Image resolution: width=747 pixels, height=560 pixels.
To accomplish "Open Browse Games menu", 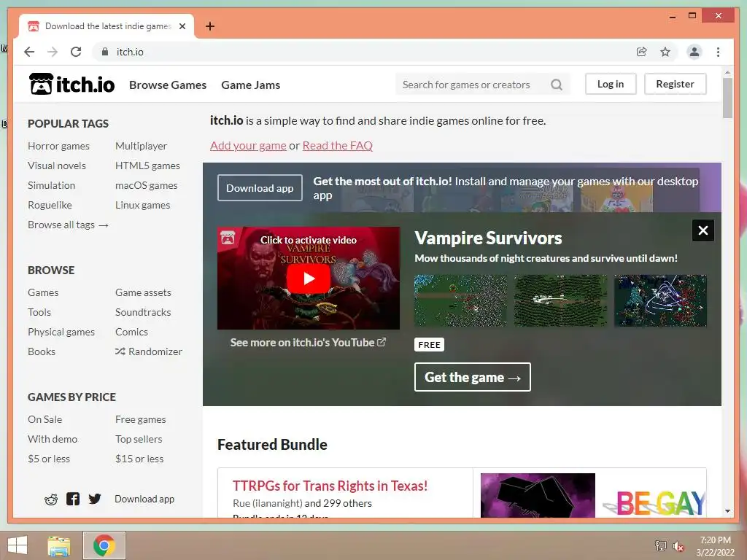I will coord(168,85).
